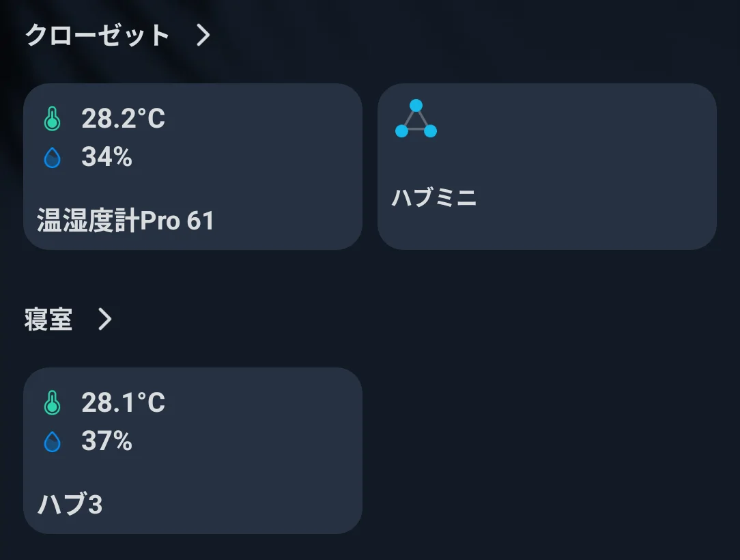Open the クローゼット room heading
The width and height of the screenshot is (740, 560).
pyautogui.click(x=97, y=36)
